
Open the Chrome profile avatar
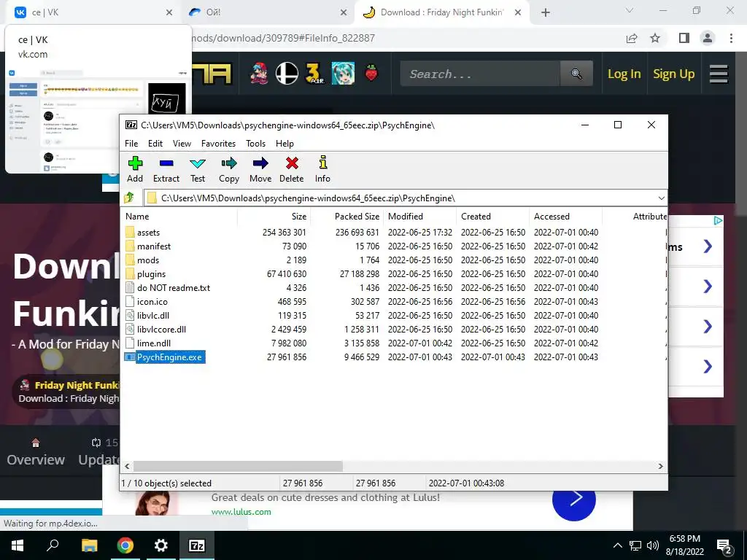click(708, 38)
